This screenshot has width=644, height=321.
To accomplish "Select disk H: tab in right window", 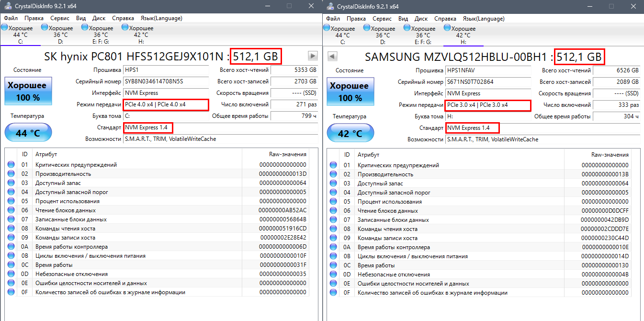I will pyautogui.click(x=463, y=35).
